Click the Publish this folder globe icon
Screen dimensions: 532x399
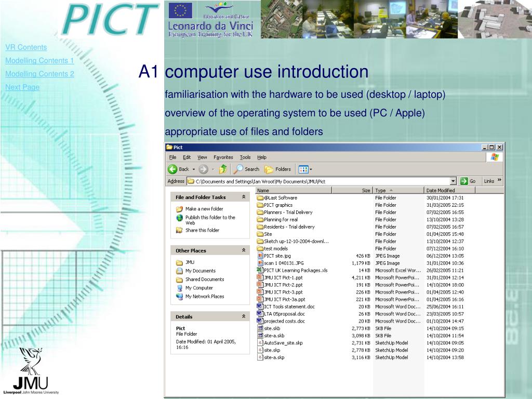(179, 218)
